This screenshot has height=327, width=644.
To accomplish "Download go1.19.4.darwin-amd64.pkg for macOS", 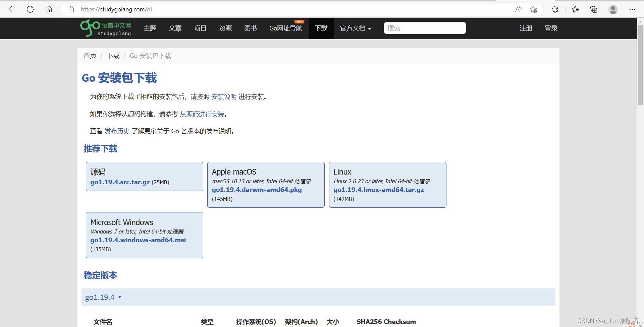I will [x=257, y=190].
